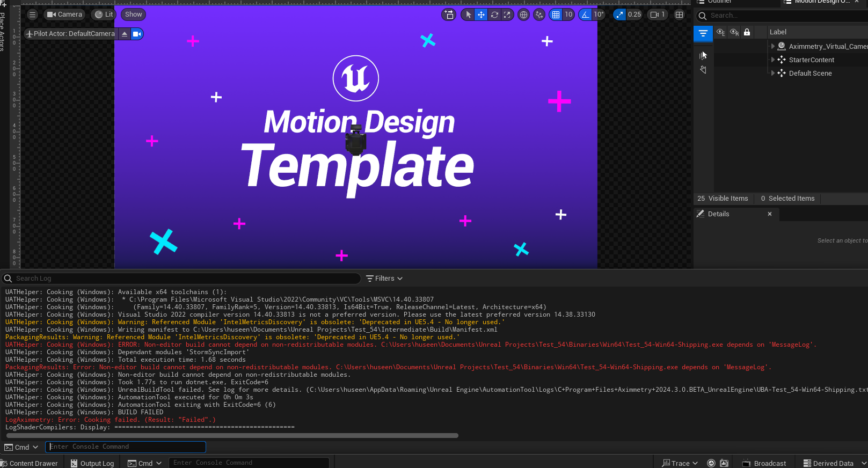Viewport: 868px width, 468px height.
Task: Click the lock column header icon
Action: (747, 32)
